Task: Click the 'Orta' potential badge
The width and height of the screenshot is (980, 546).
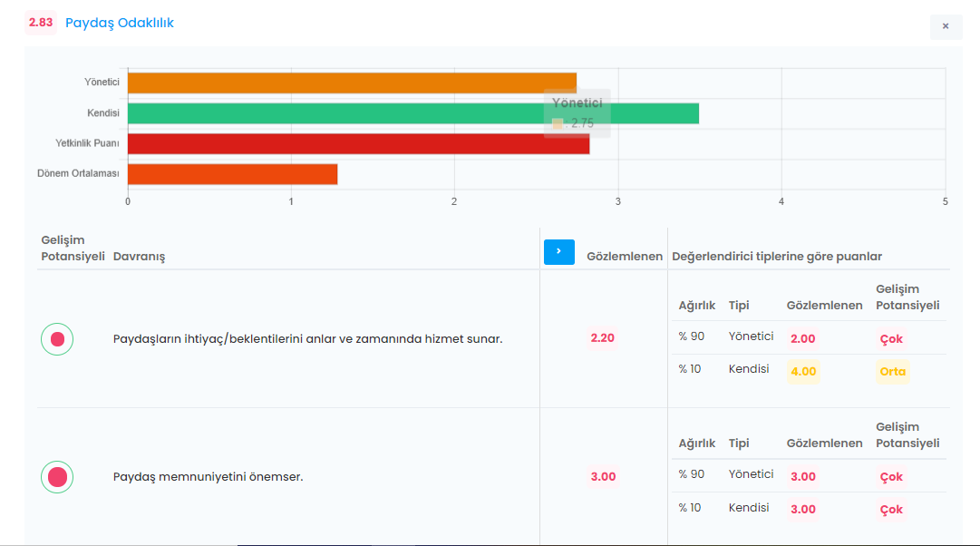Action: click(x=892, y=372)
